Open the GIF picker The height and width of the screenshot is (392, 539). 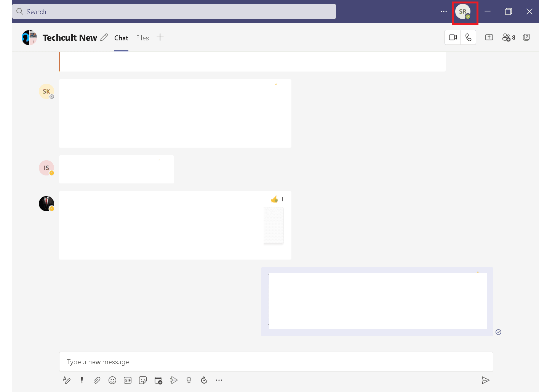click(x=128, y=380)
